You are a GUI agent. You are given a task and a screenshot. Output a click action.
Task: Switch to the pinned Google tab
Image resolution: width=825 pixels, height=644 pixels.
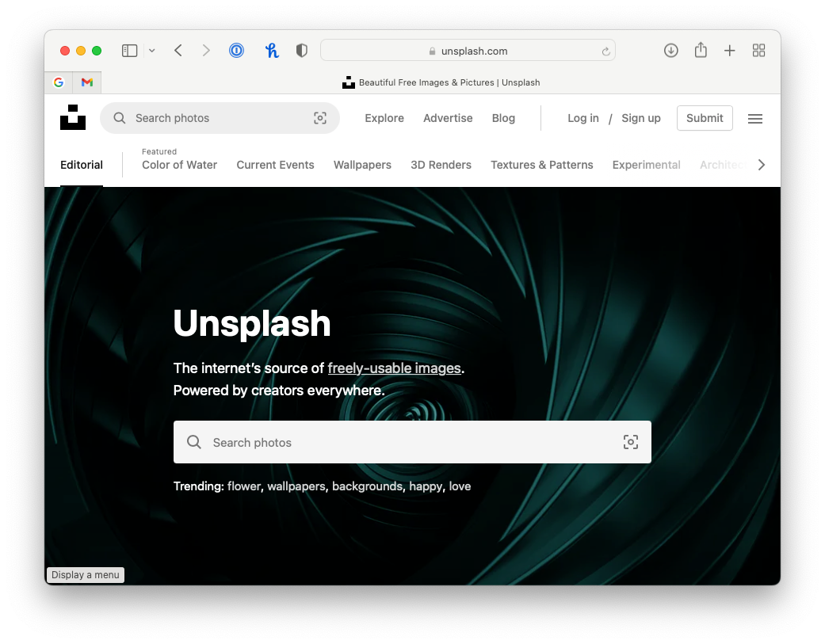59,82
